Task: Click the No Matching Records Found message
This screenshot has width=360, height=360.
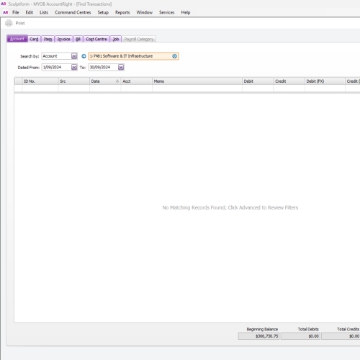Action: coord(230,208)
